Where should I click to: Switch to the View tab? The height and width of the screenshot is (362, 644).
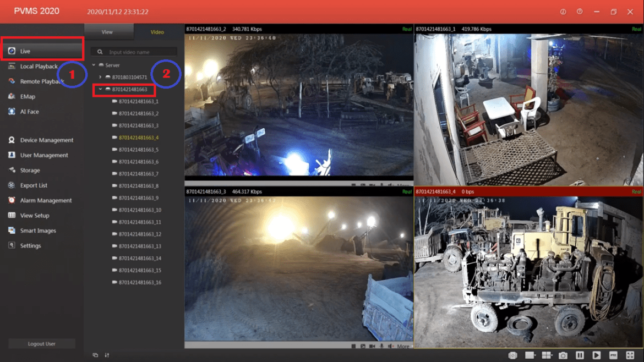pyautogui.click(x=108, y=32)
